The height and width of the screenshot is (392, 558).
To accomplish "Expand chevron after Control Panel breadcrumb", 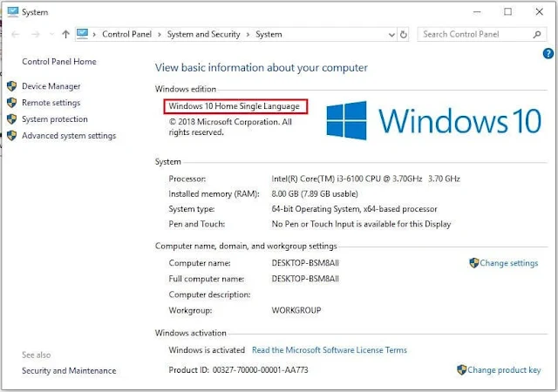I will [160, 35].
